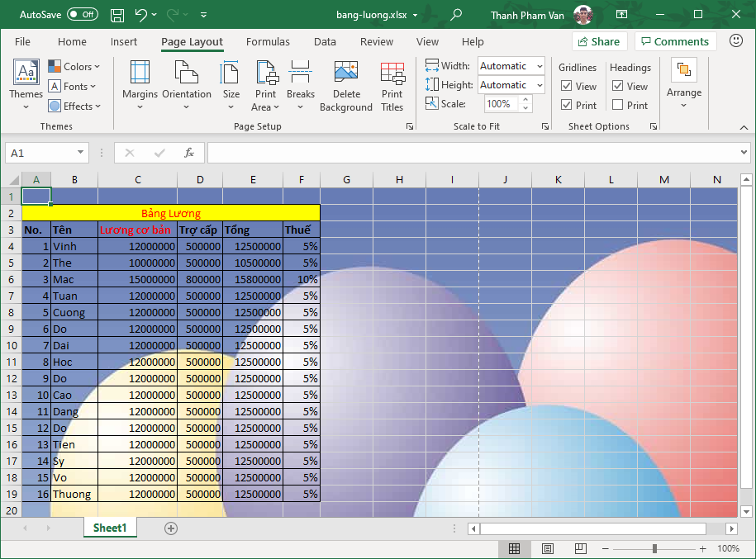Screen dimensions: 756x559
Task: Switch to the View tab
Action: [427, 42]
